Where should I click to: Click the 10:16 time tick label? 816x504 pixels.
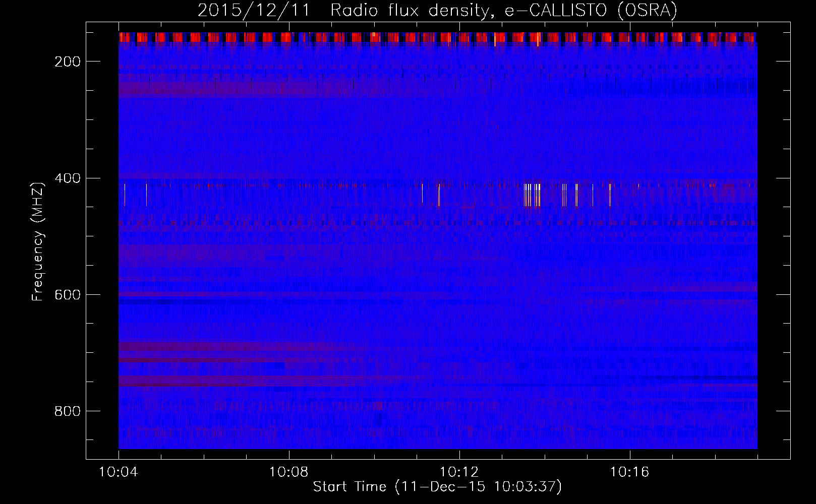click(x=630, y=472)
